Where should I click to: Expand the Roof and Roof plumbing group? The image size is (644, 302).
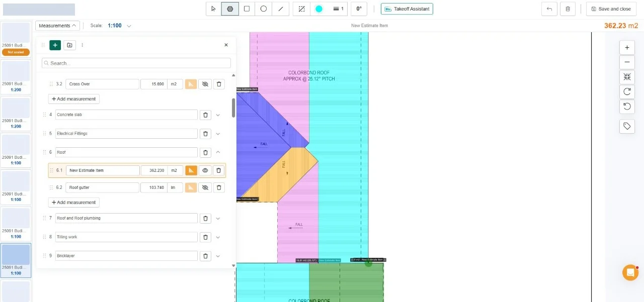218,218
